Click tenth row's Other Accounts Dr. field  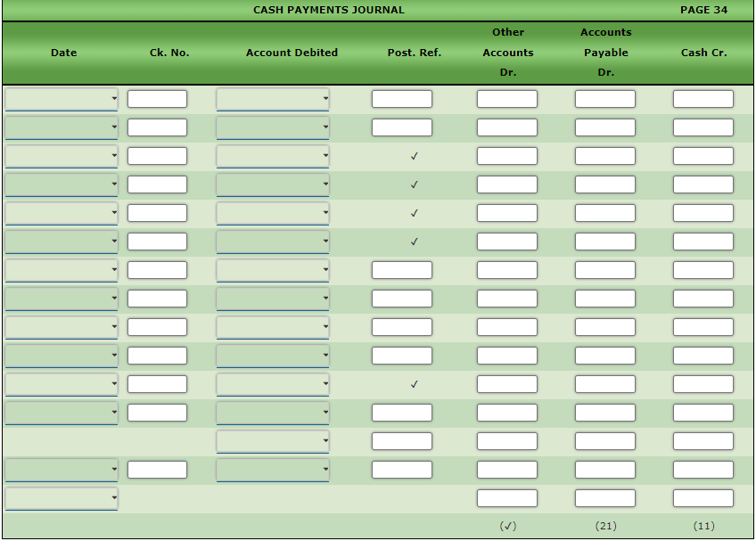click(506, 356)
